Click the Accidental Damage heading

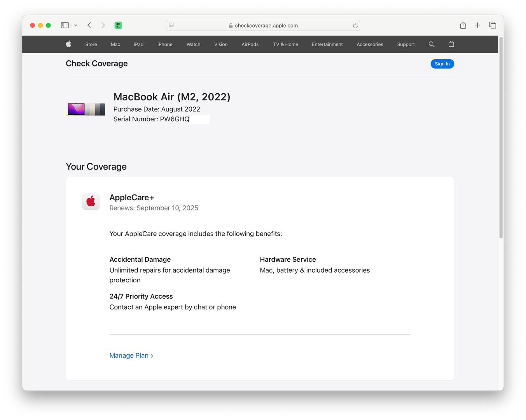140,259
